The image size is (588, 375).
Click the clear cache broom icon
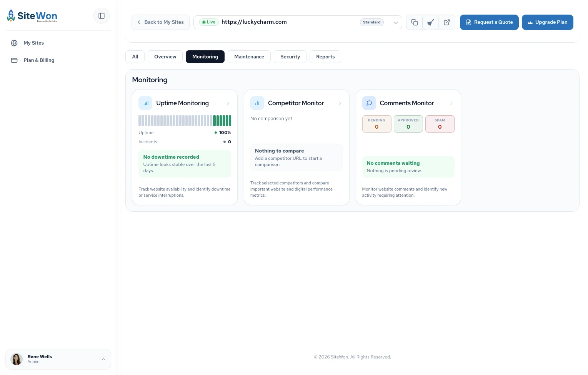click(431, 22)
